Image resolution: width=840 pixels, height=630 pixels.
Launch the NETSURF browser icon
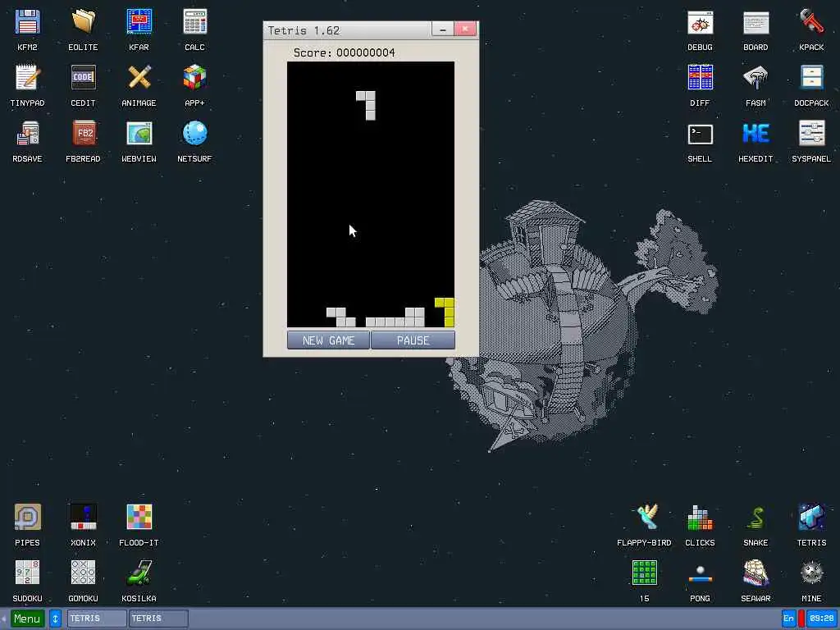[x=194, y=134]
